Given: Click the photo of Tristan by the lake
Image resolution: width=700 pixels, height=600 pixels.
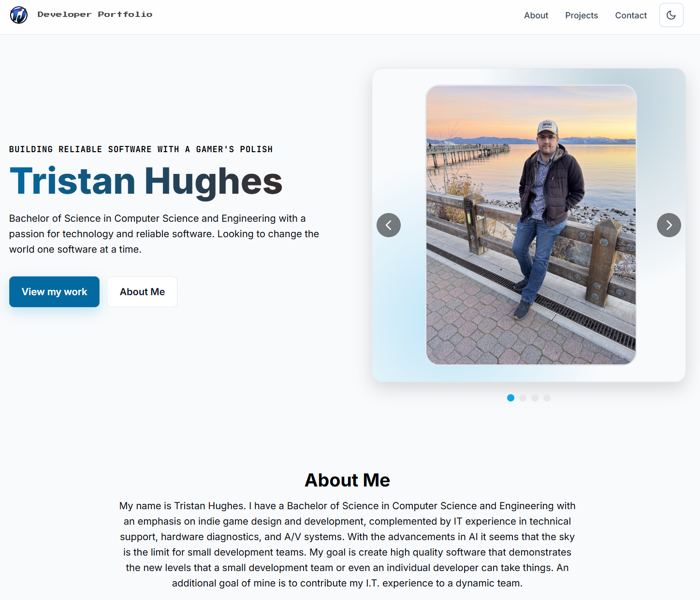Looking at the screenshot, I should (531, 225).
